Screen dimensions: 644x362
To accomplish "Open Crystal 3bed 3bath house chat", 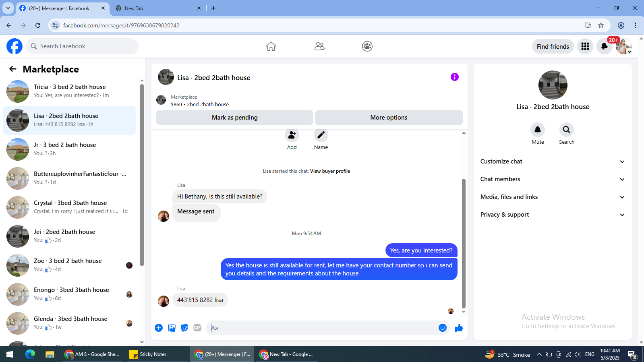I will tap(70, 207).
